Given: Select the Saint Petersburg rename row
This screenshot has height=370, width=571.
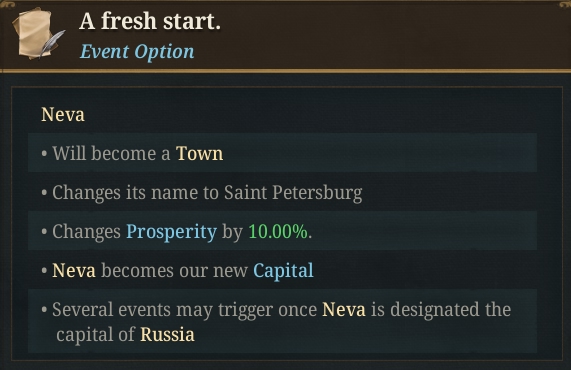Looking at the screenshot, I should 282,192.
